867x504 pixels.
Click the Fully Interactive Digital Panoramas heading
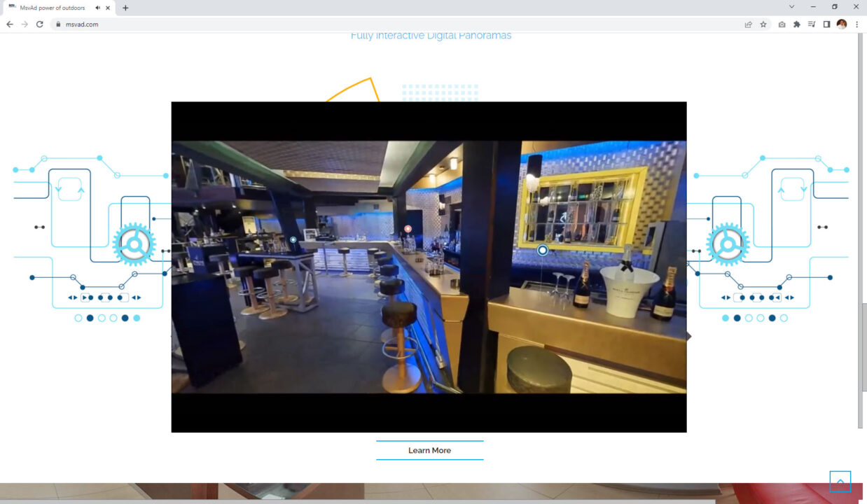pos(431,35)
